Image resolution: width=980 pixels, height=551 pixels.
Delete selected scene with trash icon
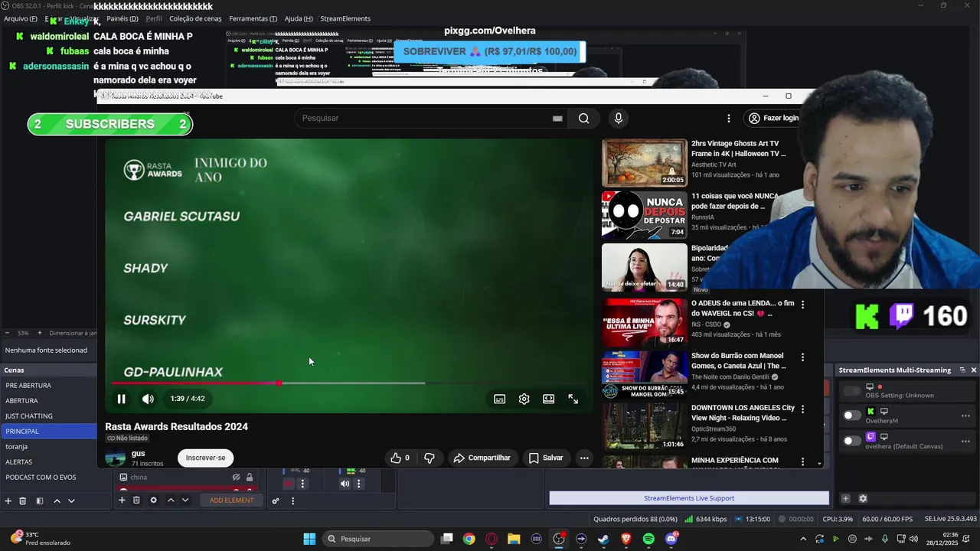pyautogui.click(x=23, y=500)
